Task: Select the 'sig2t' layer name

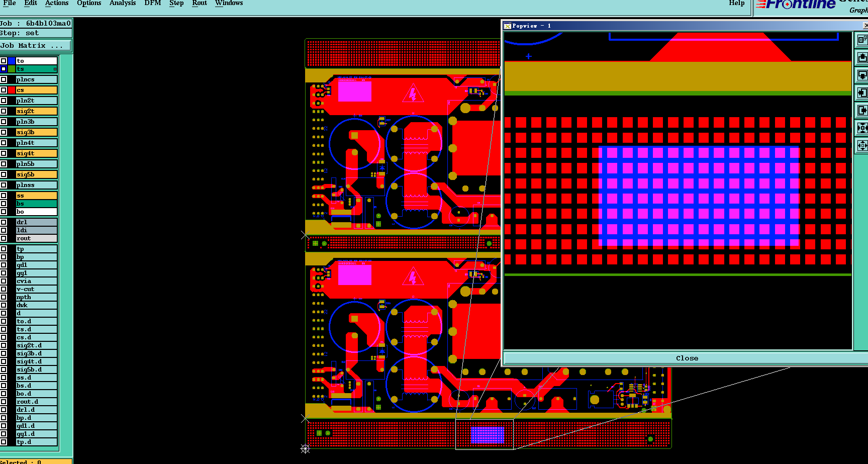Action: click(x=36, y=111)
